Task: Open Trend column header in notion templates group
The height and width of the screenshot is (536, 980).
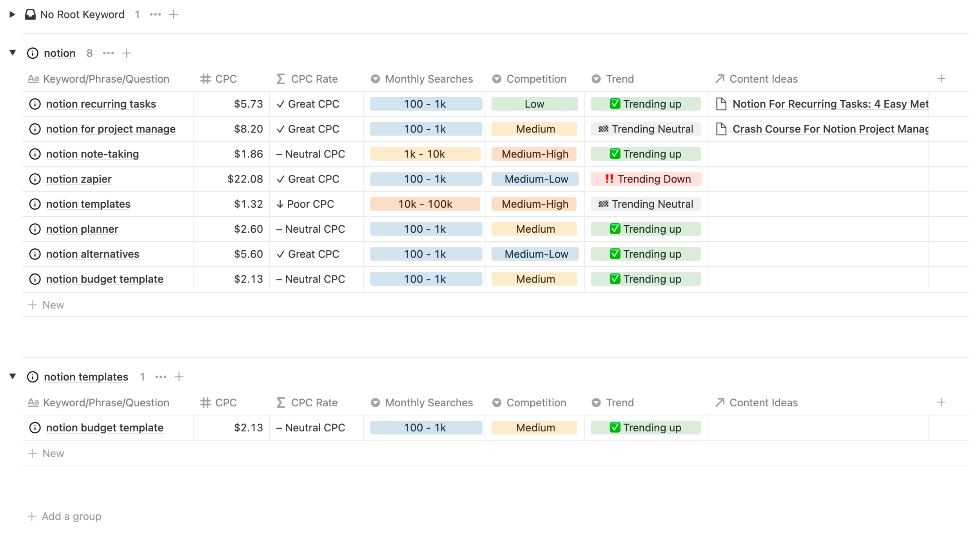Action: point(613,403)
